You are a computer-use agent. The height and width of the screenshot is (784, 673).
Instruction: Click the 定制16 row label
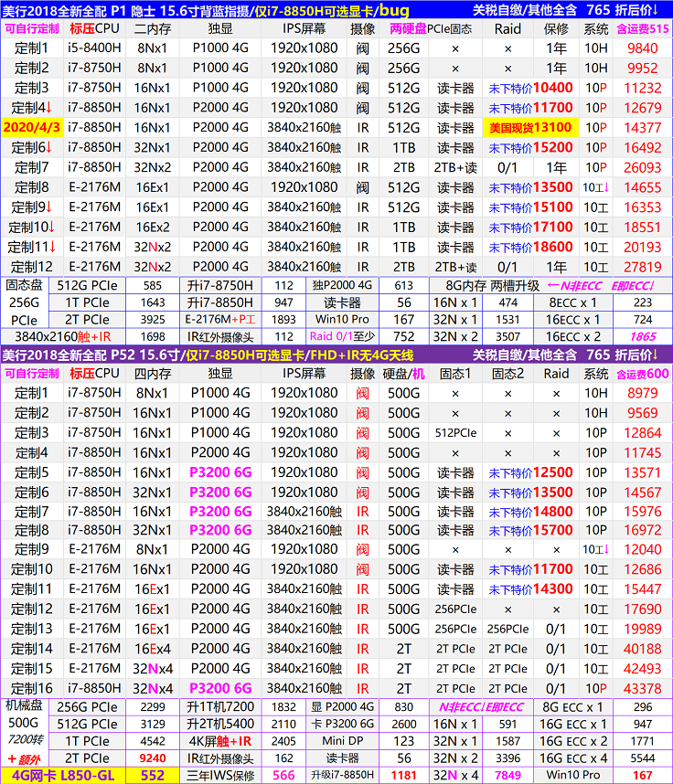coord(32,688)
